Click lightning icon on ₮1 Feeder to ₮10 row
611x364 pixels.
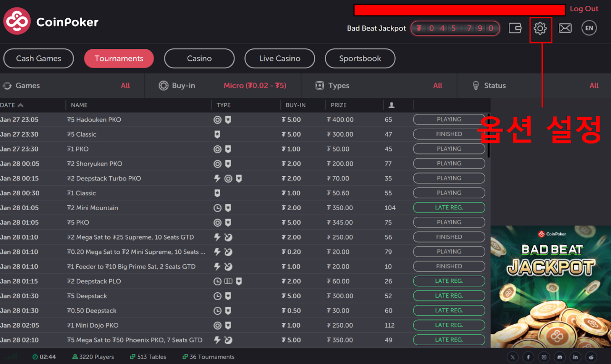point(217,266)
